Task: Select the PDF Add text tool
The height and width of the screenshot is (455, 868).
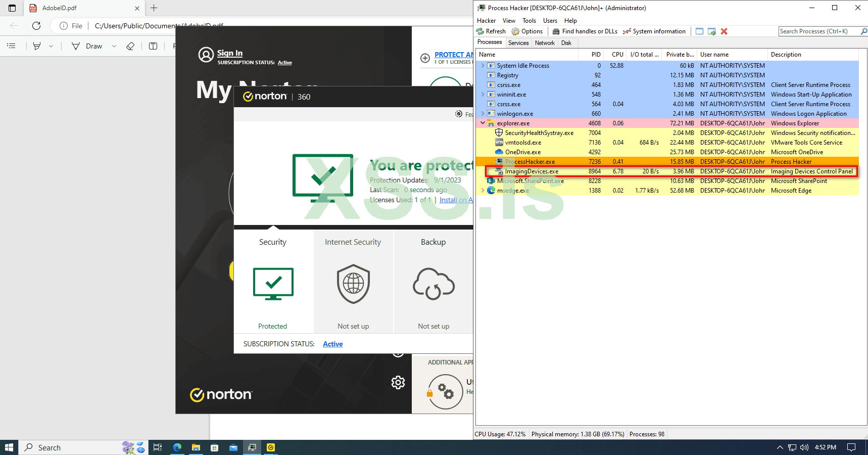Action: (x=153, y=46)
